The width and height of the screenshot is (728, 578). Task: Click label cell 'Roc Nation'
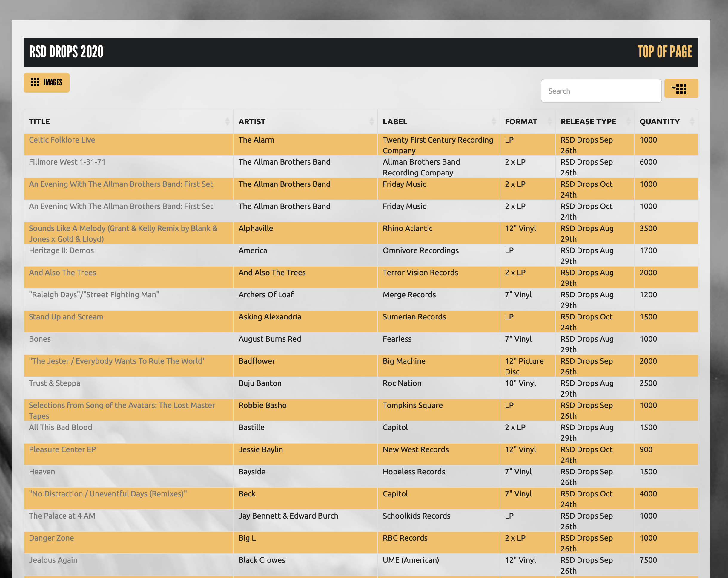402,383
